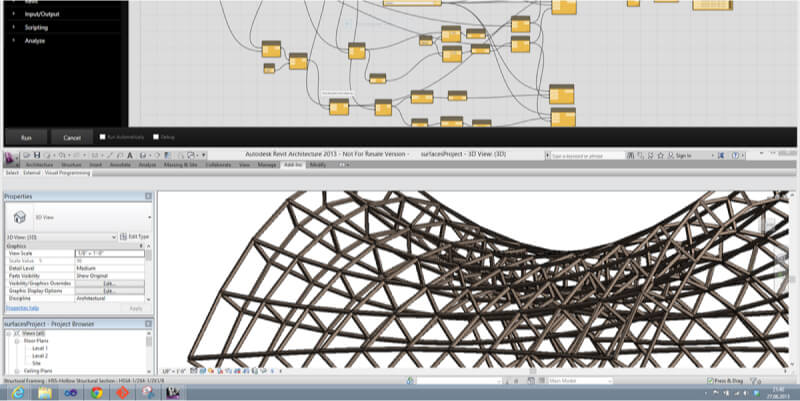Click Edit Type button in Properties
This screenshot has width=800, height=401.
click(x=135, y=237)
